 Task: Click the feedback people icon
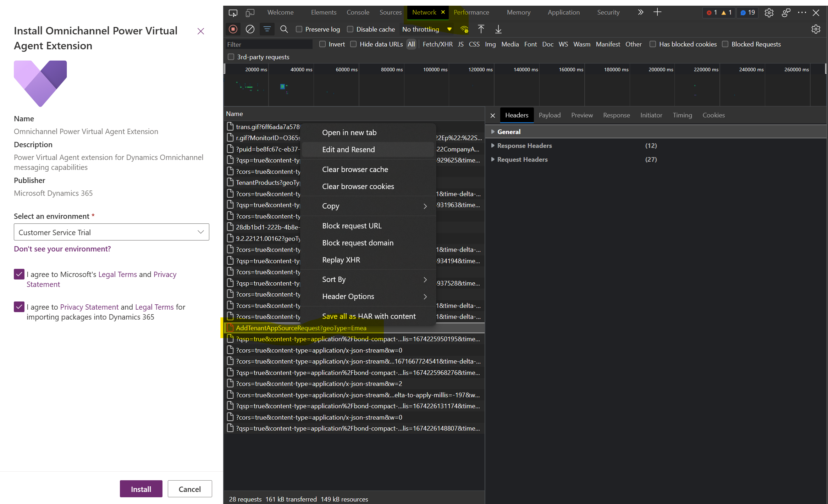click(x=786, y=13)
